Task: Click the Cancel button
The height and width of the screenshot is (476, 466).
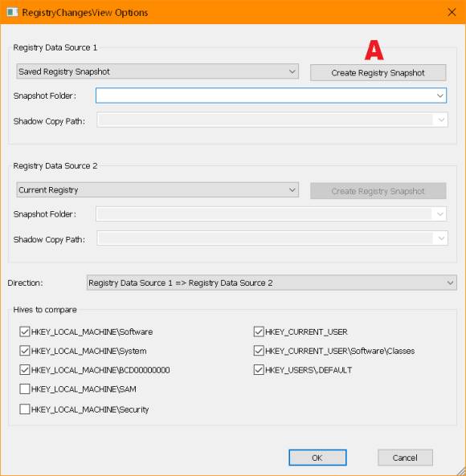Action: pyautogui.click(x=405, y=458)
